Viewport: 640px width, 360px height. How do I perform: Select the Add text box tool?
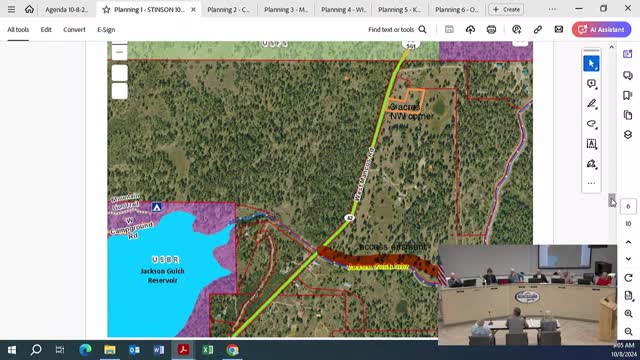click(591, 144)
